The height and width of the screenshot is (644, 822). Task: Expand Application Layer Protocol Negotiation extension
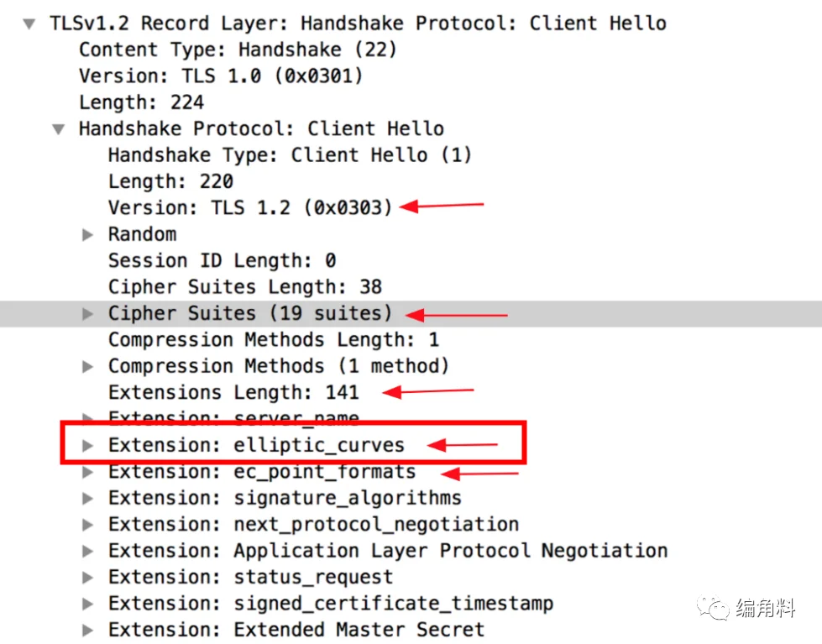coord(87,551)
